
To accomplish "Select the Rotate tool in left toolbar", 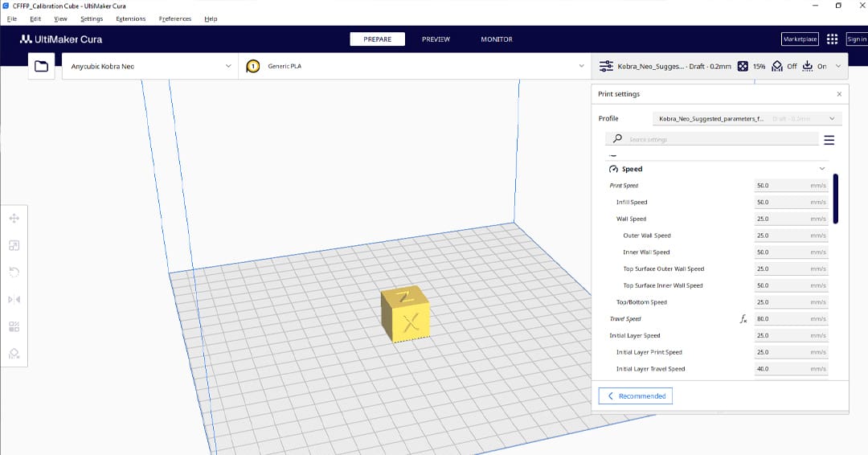I will click(x=14, y=273).
